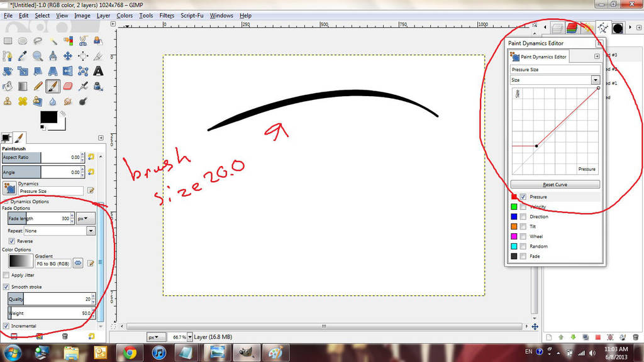Image resolution: width=644 pixels, height=362 pixels.
Task: Select the Paintbrush tool in the toolbox
Action: point(53,86)
